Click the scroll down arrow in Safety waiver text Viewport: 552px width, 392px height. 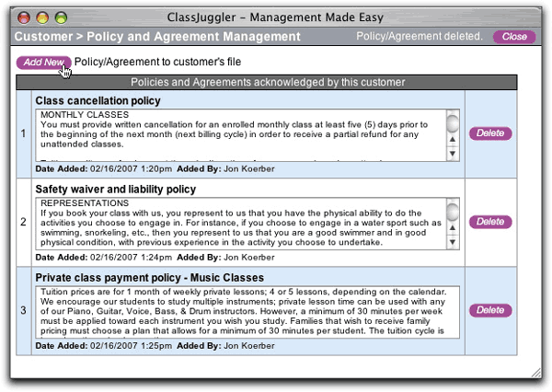pos(453,242)
